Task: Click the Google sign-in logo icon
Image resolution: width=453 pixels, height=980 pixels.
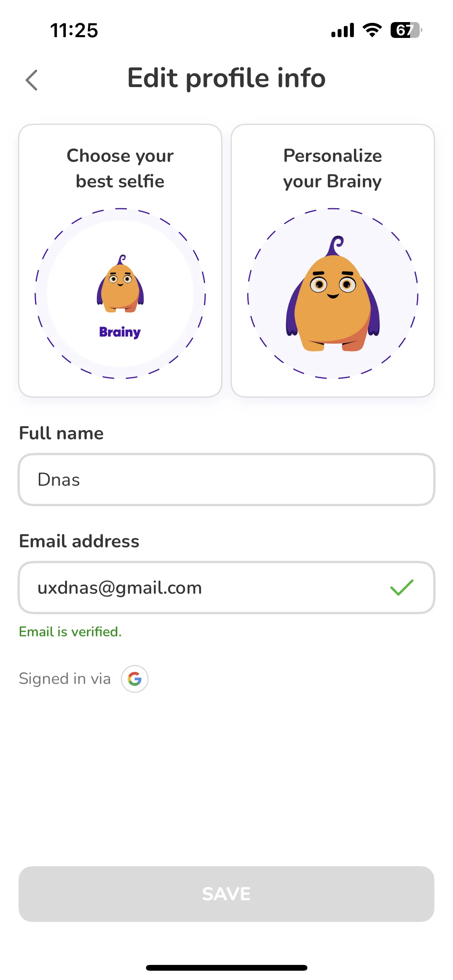Action: [134, 679]
